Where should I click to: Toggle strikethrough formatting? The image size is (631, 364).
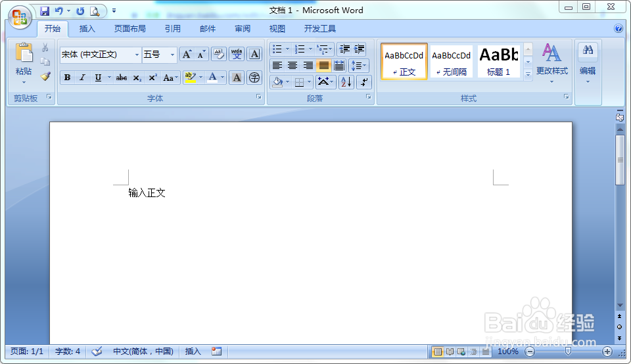coord(121,78)
